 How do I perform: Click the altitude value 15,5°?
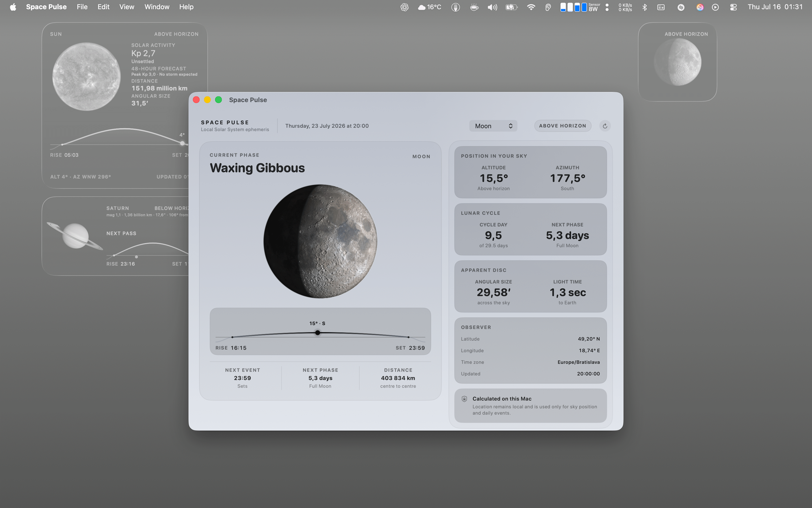[494, 178]
